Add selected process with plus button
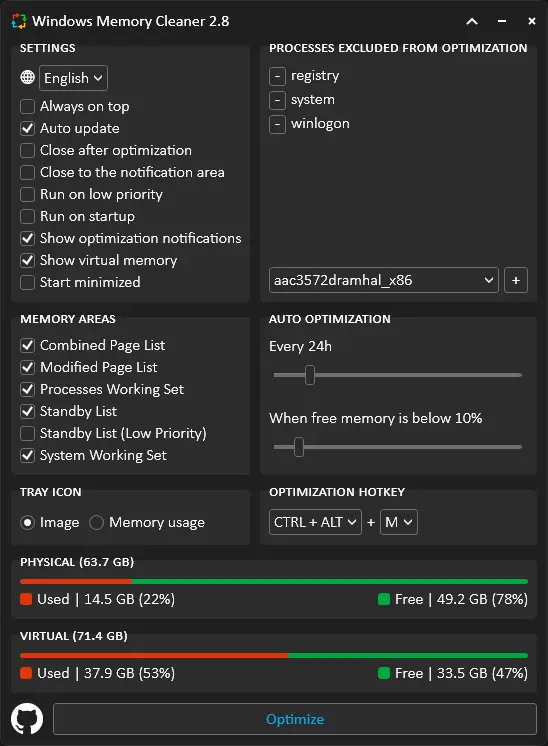Viewport: 548px width, 746px height. (x=516, y=280)
